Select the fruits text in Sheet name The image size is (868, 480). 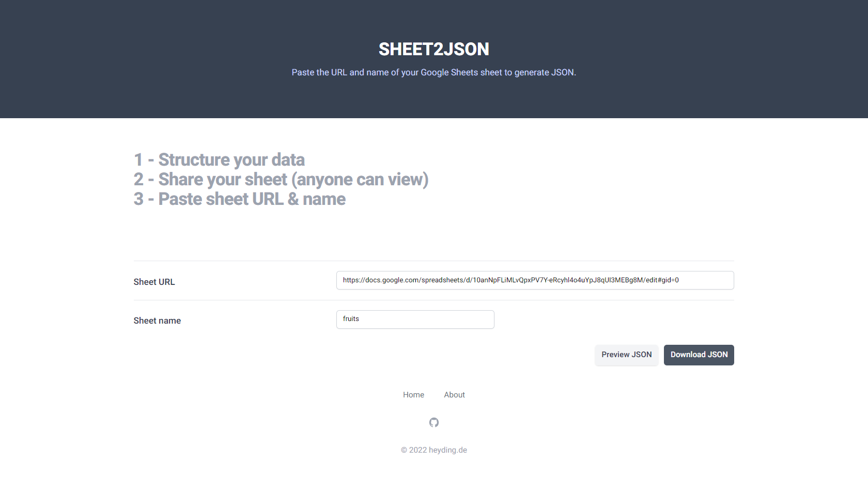click(x=351, y=318)
